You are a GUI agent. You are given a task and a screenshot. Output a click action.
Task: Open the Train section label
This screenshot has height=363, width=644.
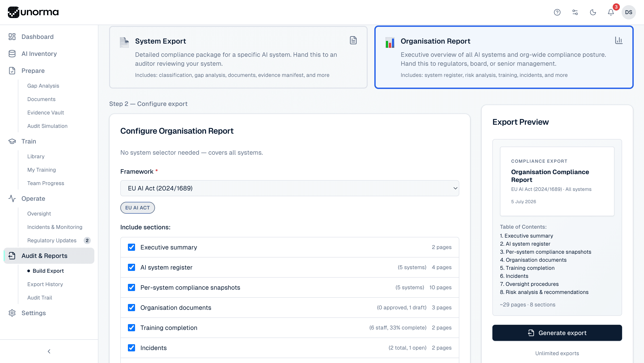tap(29, 141)
